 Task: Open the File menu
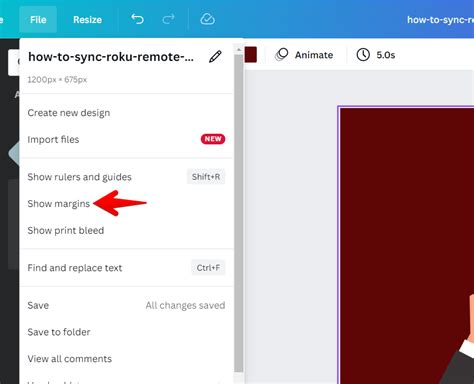(x=38, y=20)
